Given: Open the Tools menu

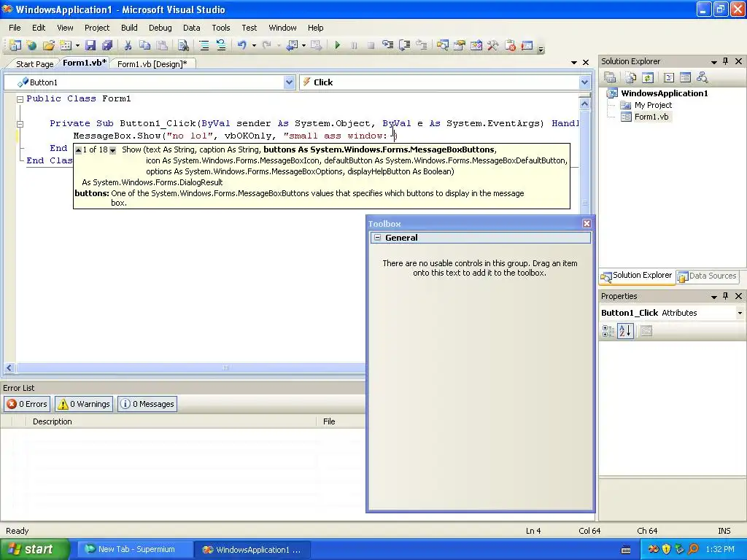Looking at the screenshot, I should click(220, 28).
